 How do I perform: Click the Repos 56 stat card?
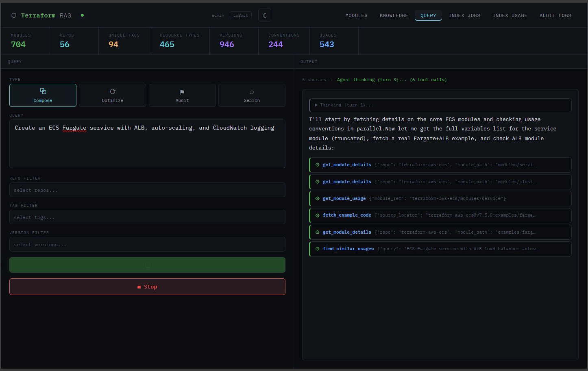click(x=74, y=41)
